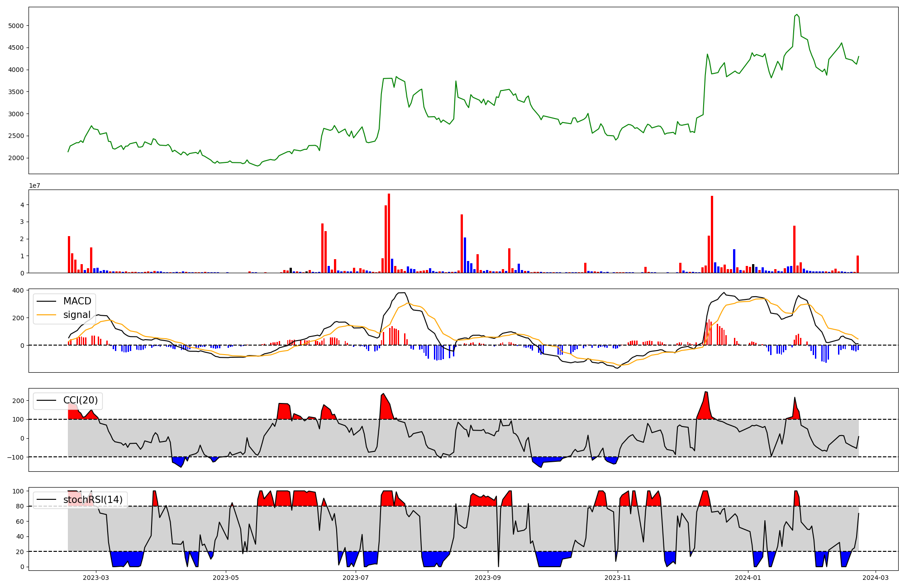Click the signal legend label text
The width and height of the screenshot is (905, 588).
pos(76,315)
